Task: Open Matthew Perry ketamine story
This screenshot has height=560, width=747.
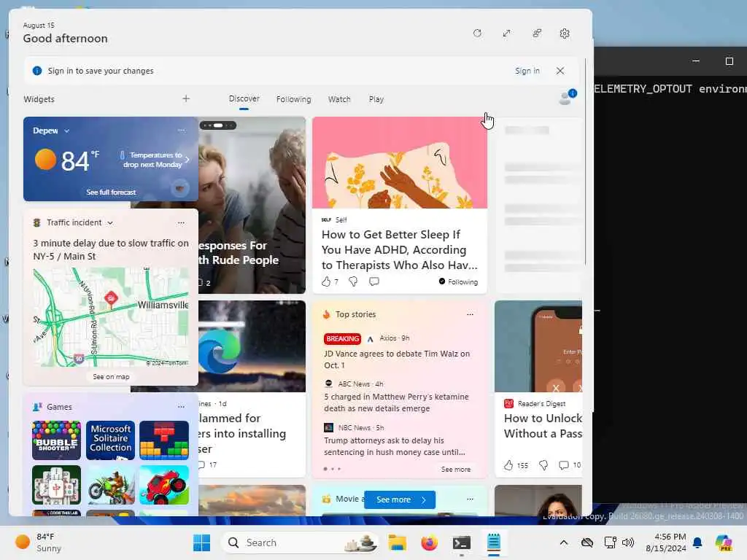Action: (396, 402)
